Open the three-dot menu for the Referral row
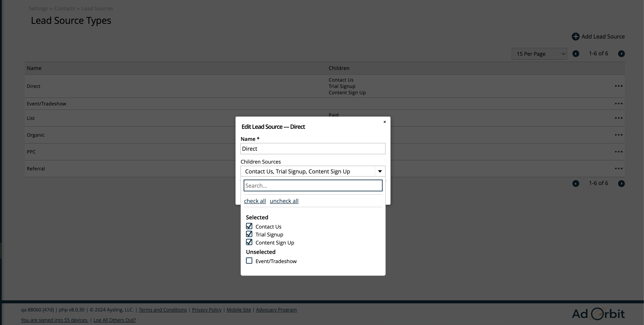 [x=619, y=169]
